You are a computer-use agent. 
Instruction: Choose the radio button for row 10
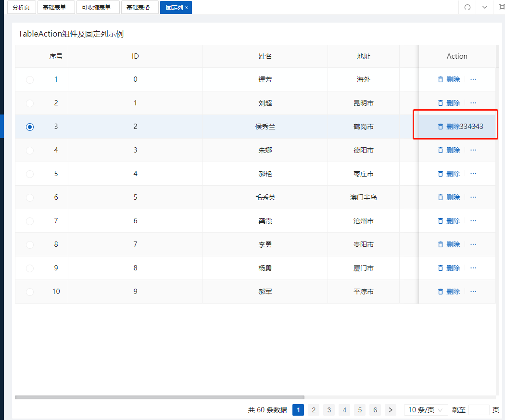(x=30, y=291)
